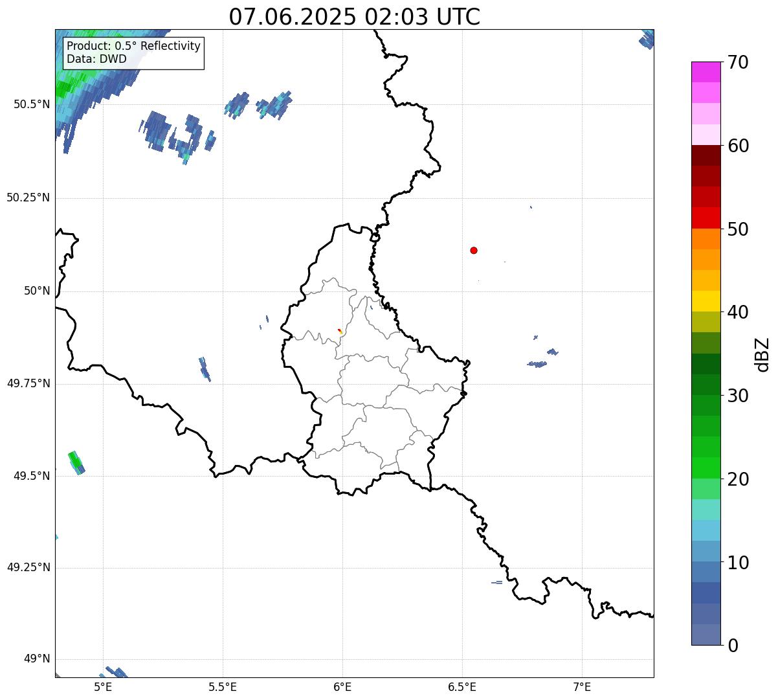Click the dark maroon colorbar segment below 60
778x700 pixels.
point(706,155)
